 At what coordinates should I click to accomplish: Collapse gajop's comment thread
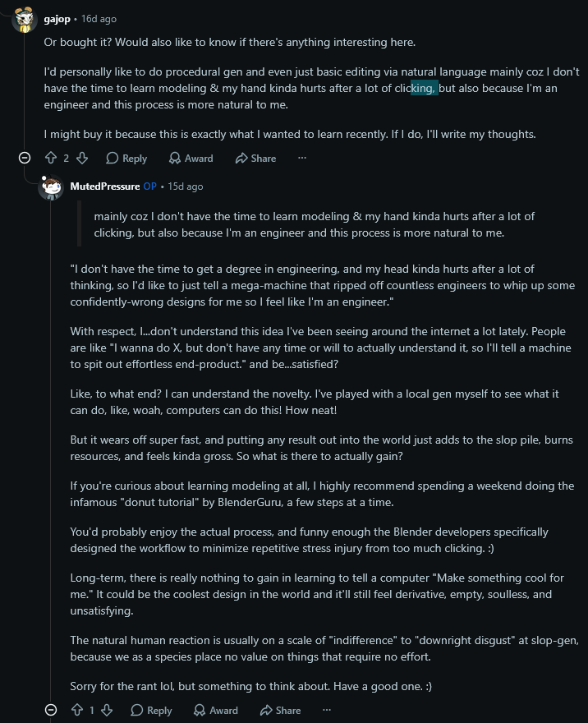tap(25, 158)
